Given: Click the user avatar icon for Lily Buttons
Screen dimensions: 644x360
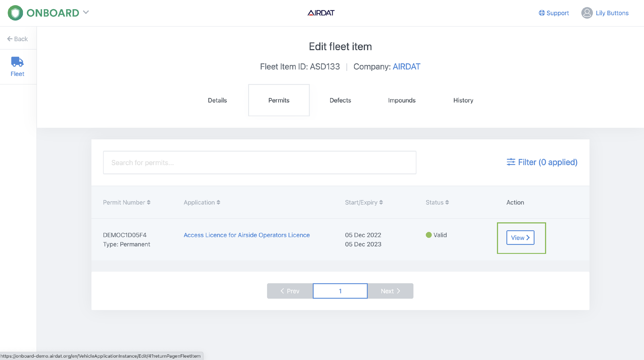Looking at the screenshot, I should point(587,13).
